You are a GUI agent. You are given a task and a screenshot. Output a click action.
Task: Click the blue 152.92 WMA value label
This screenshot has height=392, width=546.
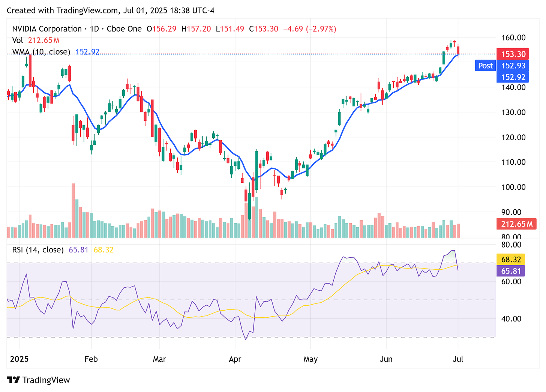(513, 77)
